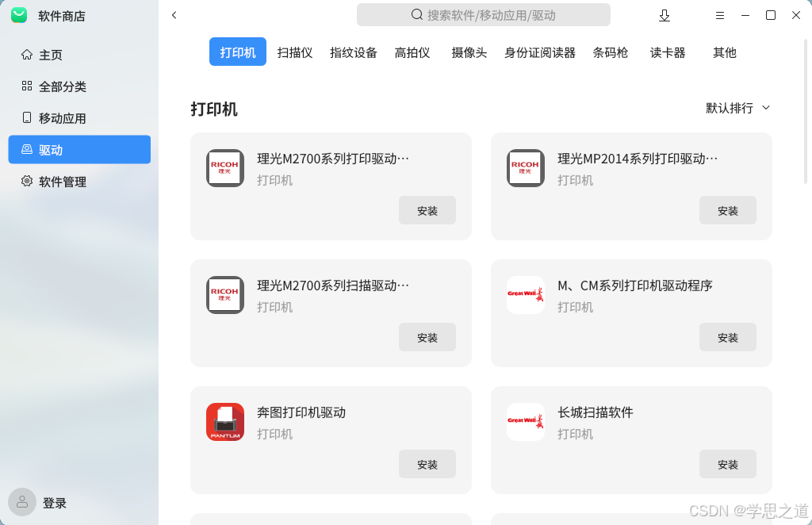
Task: Click the driver icon beside 驱动
Action: pos(27,149)
